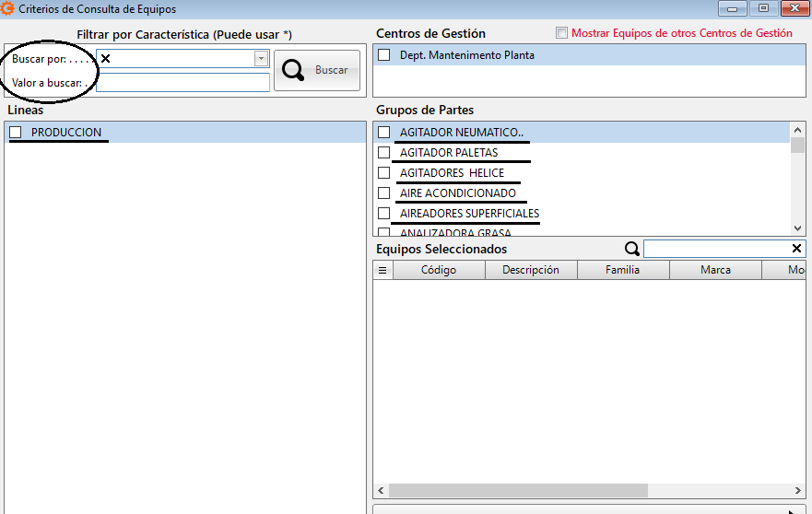The height and width of the screenshot is (514, 812).
Task: Click up arrow of Grupos de Partes scrollbar
Action: tap(797, 130)
